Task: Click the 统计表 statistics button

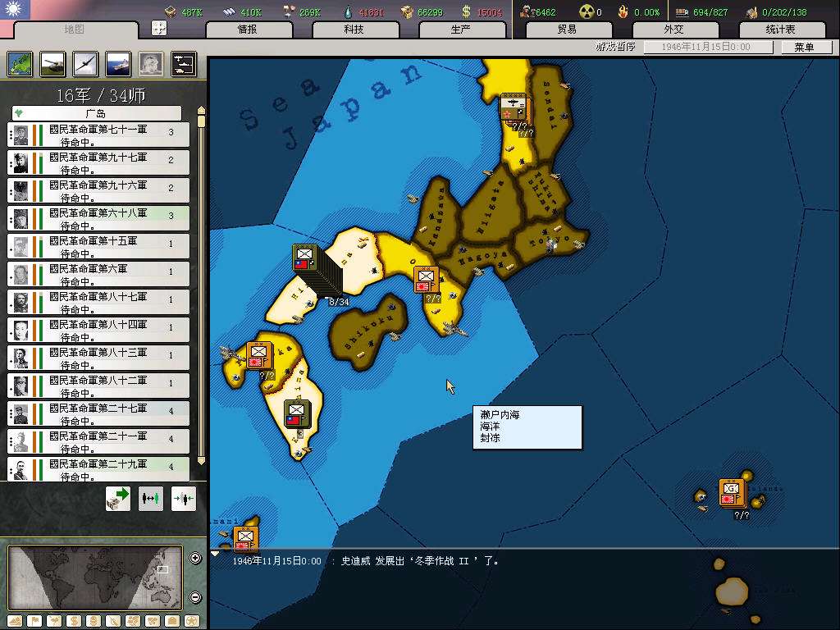Action: pyautogui.click(x=779, y=30)
